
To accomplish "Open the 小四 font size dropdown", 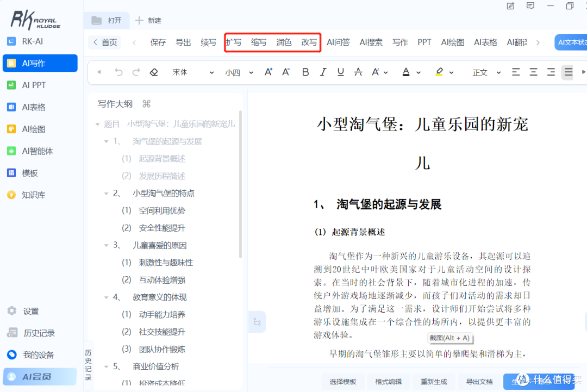I will (239, 72).
